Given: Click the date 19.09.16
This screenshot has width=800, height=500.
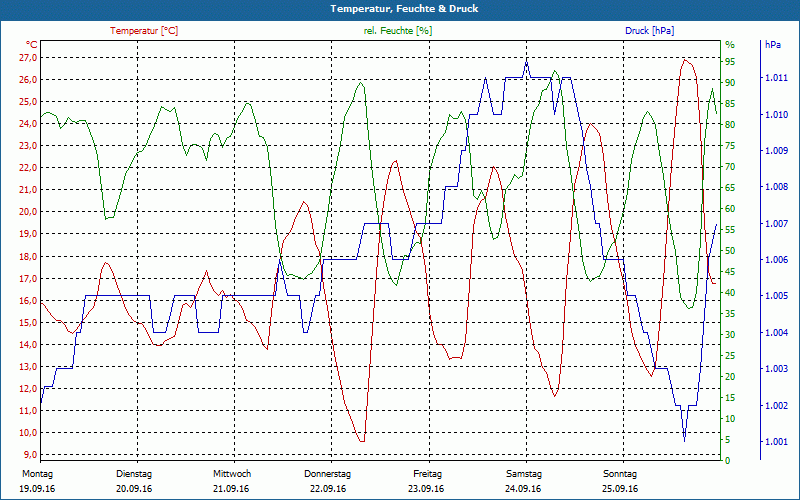Looking at the screenshot, I should (x=37, y=489).
